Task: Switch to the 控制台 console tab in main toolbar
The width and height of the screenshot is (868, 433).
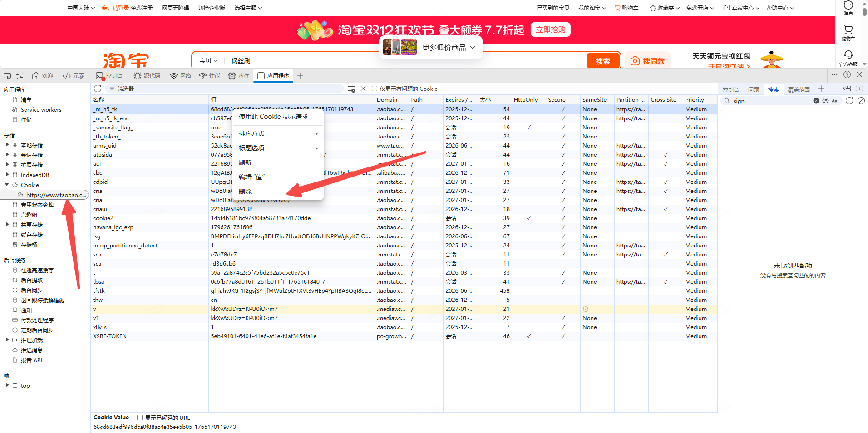Action: (109, 76)
